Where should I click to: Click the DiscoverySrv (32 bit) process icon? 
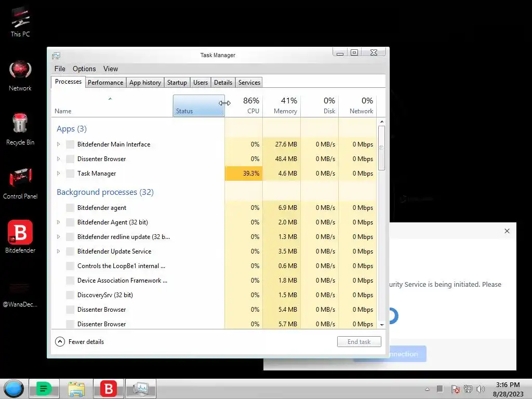pyautogui.click(x=70, y=295)
